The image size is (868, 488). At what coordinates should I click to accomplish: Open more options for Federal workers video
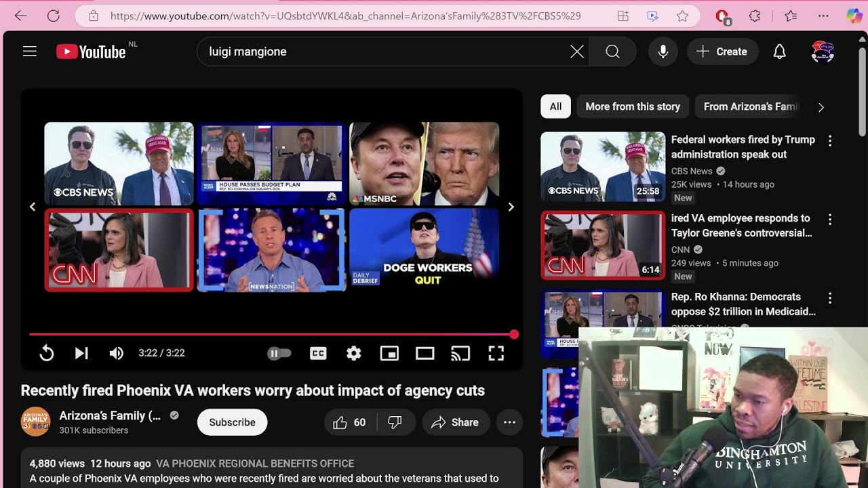point(830,141)
